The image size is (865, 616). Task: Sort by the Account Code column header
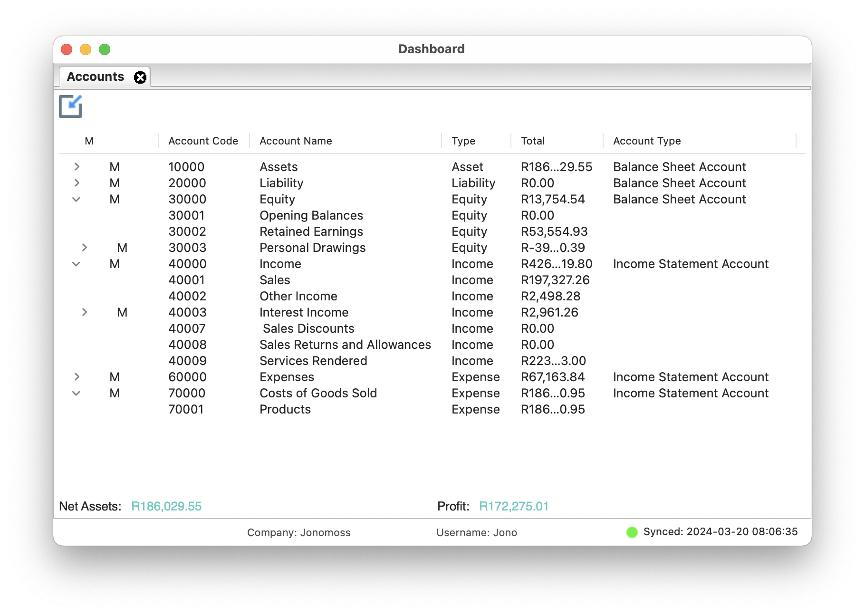[x=203, y=141]
